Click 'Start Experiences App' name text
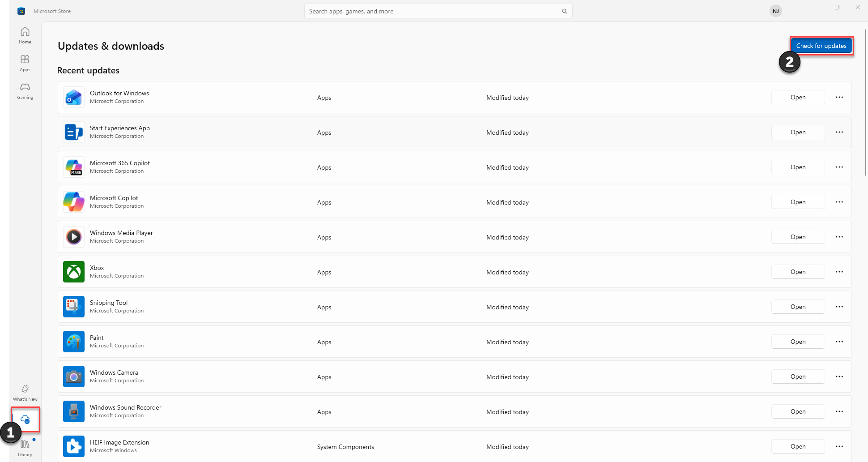Image resolution: width=868 pixels, height=462 pixels. (x=120, y=128)
